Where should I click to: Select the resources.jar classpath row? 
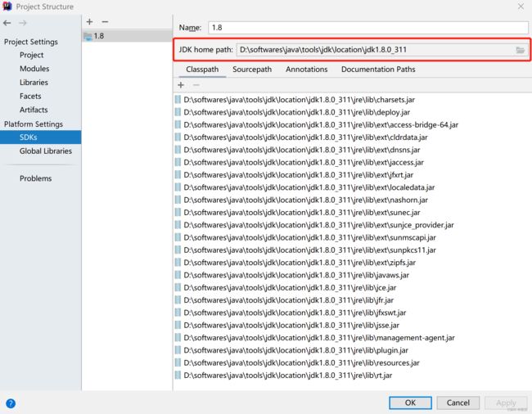tap(352, 363)
